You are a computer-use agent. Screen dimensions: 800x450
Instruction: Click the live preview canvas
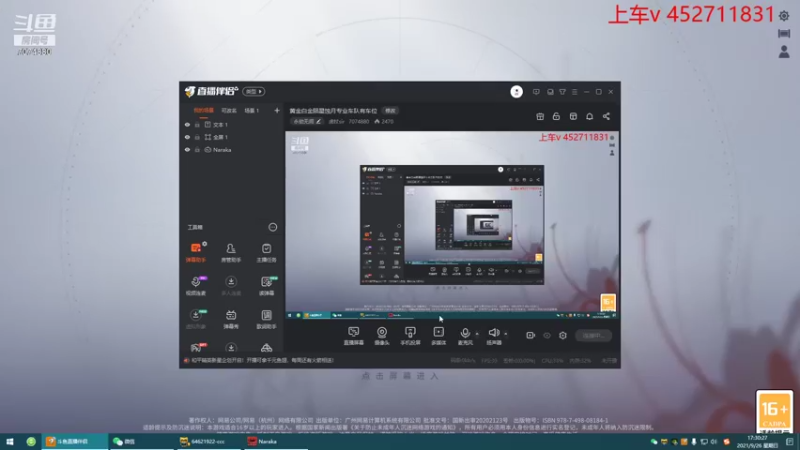[452, 226]
